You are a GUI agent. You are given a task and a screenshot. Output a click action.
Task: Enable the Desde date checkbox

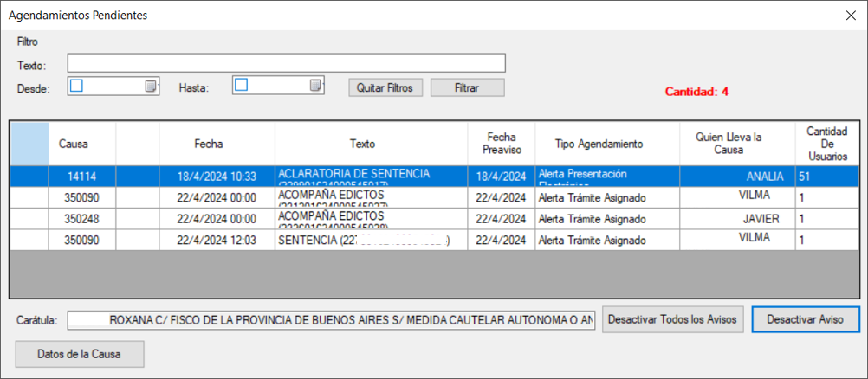[x=76, y=85]
